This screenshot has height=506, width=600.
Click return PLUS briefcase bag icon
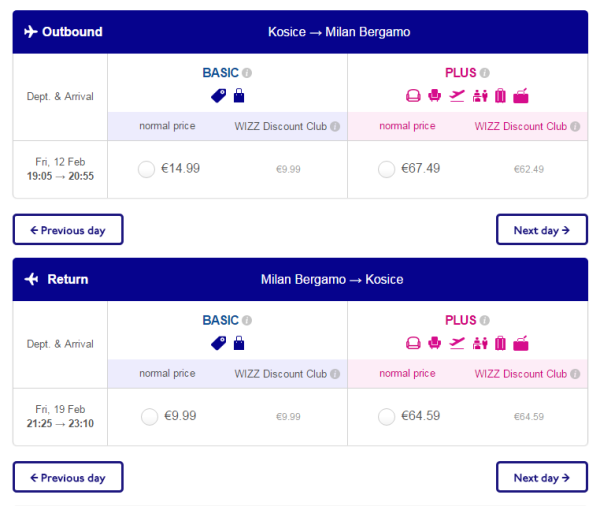tap(520, 343)
